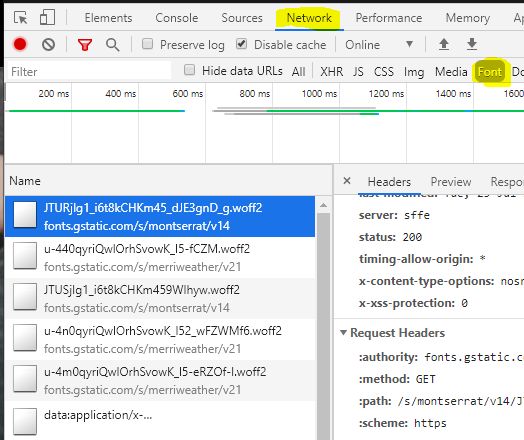The image size is (524, 440).
Task: Click the 'status: 200' header line
Action: tap(390, 237)
